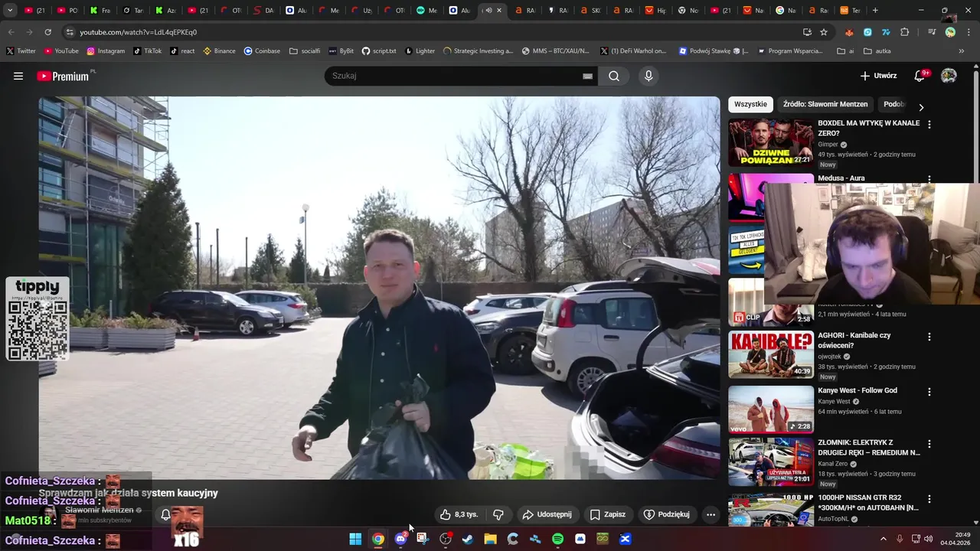
Task: Open Chrome's three-dot menu
Action: [x=968, y=32]
